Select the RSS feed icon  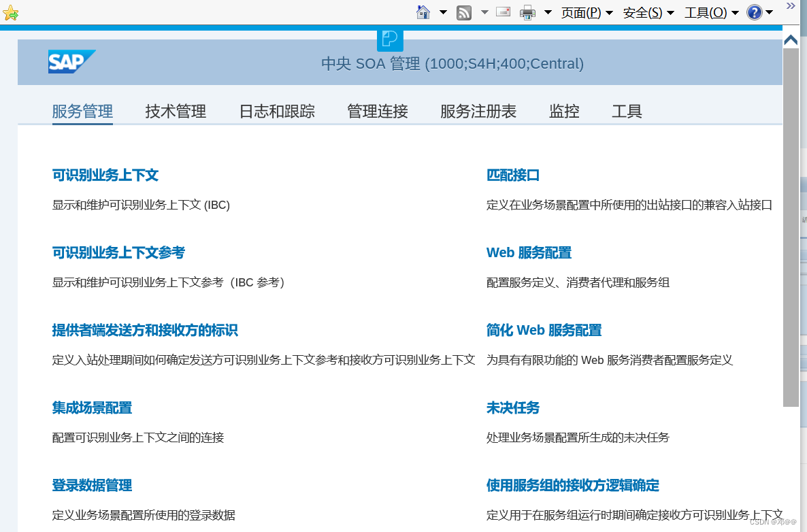[x=463, y=12]
